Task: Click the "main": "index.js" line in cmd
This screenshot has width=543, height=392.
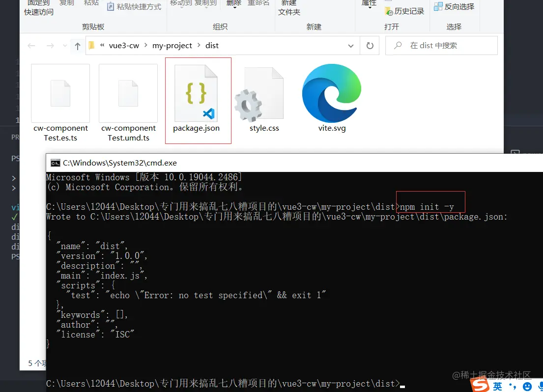Action: pyautogui.click(x=102, y=276)
